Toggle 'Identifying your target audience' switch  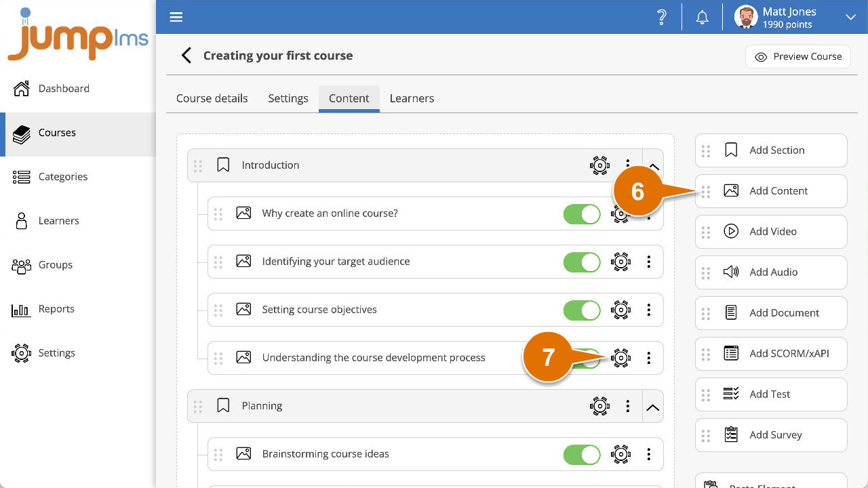pyautogui.click(x=582, y=262)
